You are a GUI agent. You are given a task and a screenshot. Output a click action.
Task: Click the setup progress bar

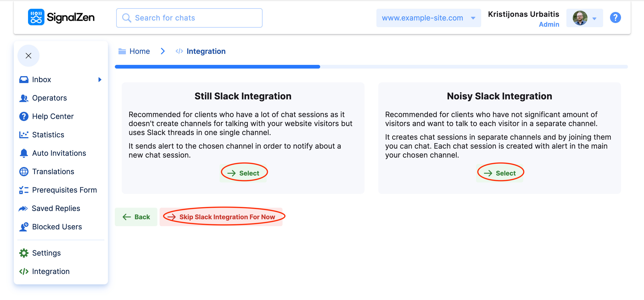coord(371,67)
